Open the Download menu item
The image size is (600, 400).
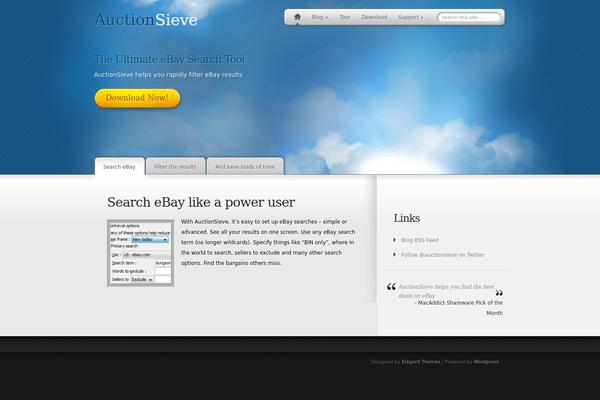click(x=374, y=17)
